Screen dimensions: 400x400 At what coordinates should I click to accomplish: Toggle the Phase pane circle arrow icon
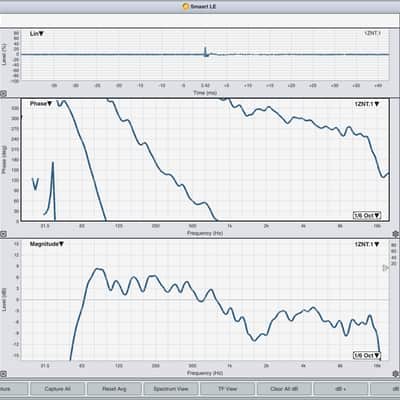coord(3,234)
